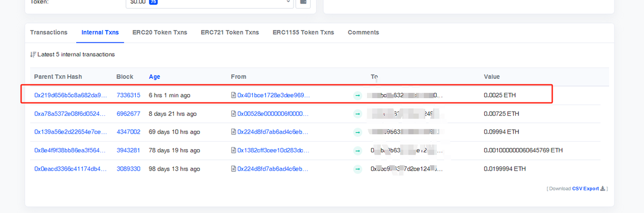
Task: Click the download icon after CSV Export
Action: 603,188
